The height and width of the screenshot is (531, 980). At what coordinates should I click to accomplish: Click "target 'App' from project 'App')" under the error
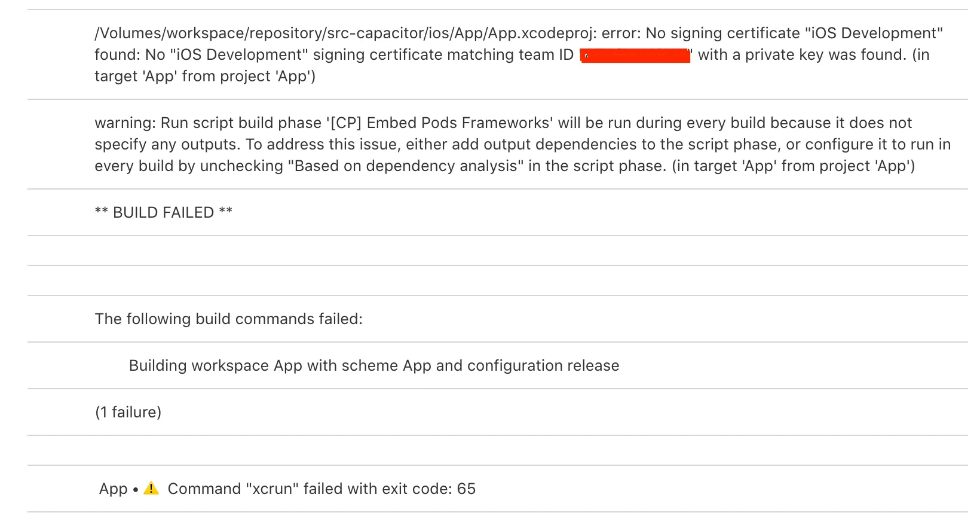coord(205,77)
